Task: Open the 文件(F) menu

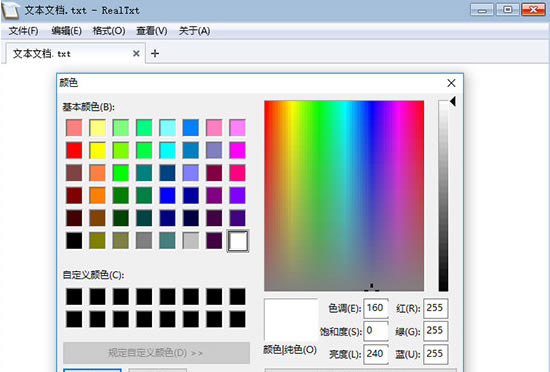Action: click(24, 31)
